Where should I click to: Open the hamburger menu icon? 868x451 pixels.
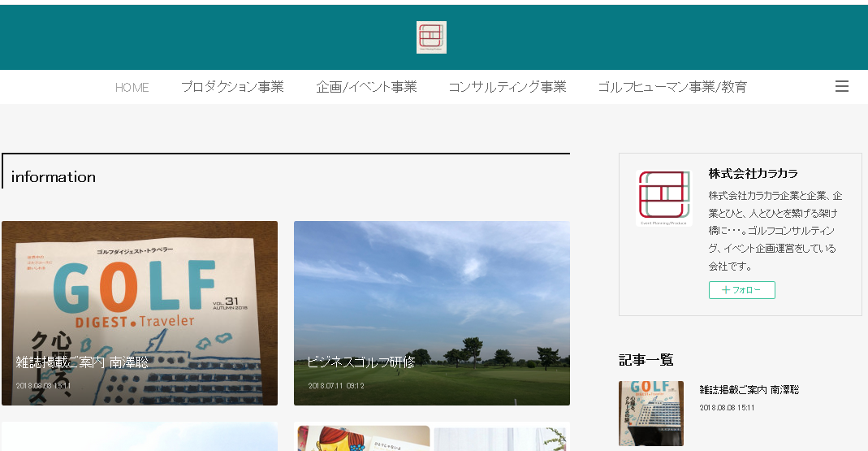(842, 86)
